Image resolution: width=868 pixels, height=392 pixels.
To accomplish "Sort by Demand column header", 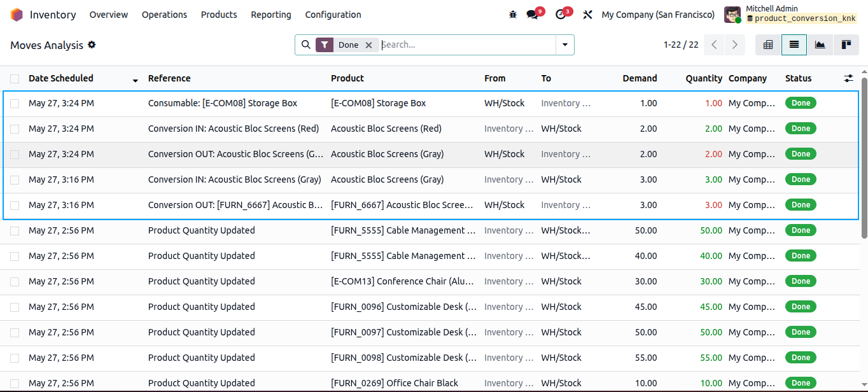I will (640, 78).
